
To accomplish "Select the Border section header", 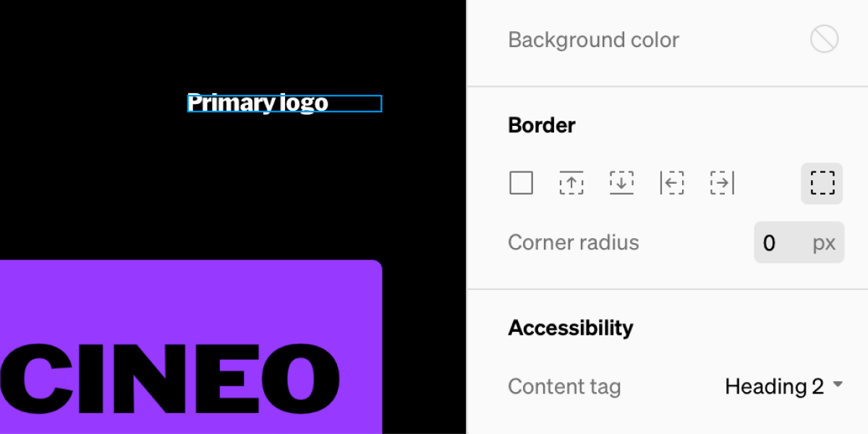I will [541, 124].
